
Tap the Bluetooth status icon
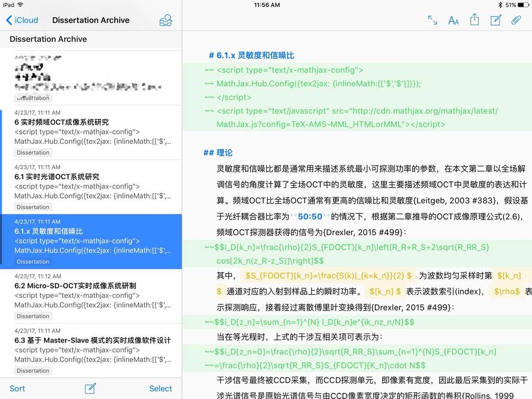coord(500,5)
